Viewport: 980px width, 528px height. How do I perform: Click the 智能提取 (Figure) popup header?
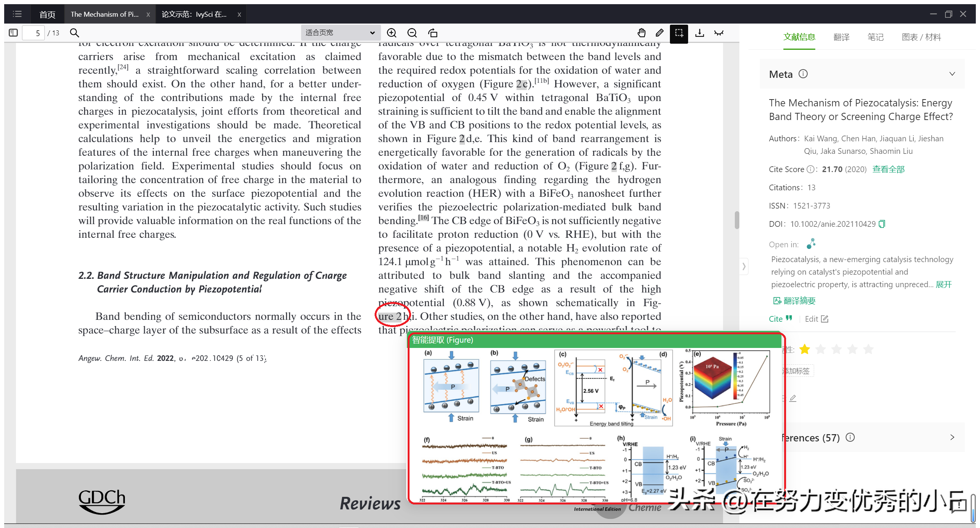pos(595,340)
